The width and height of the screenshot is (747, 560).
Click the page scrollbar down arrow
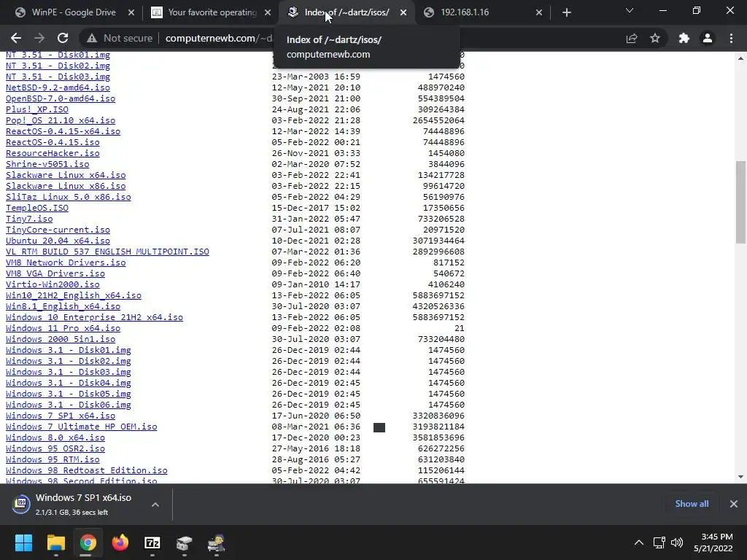pos(740,477)
